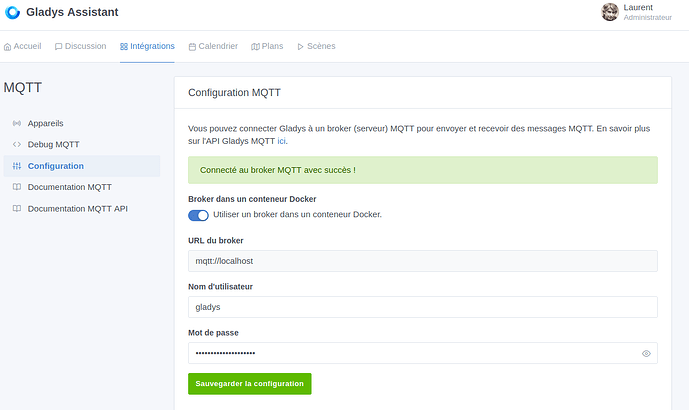Viewport: 689px width, 410px height.
Task: Open Debug MQTT in the sidebar
Action: click(x=53, y=144)
